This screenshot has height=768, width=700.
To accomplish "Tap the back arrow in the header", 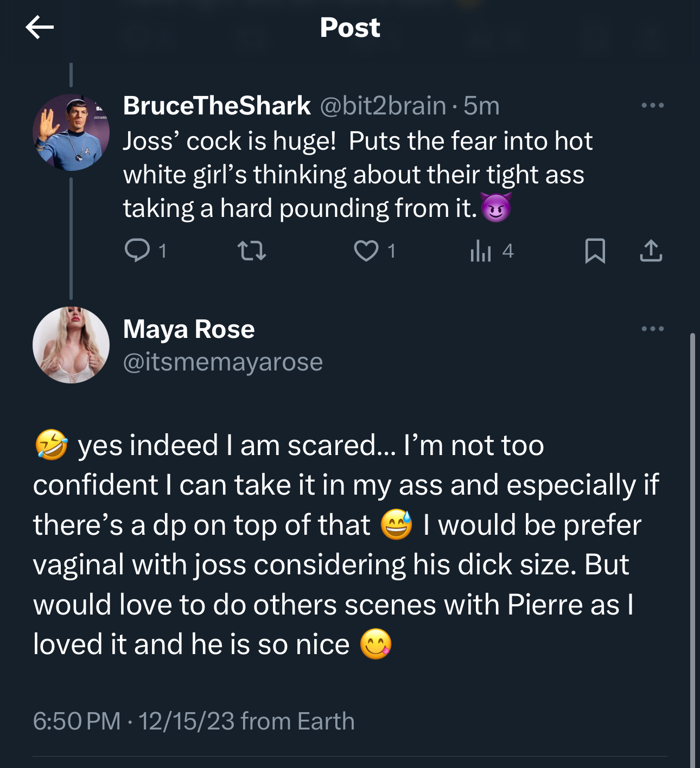I will pos(40,27).
